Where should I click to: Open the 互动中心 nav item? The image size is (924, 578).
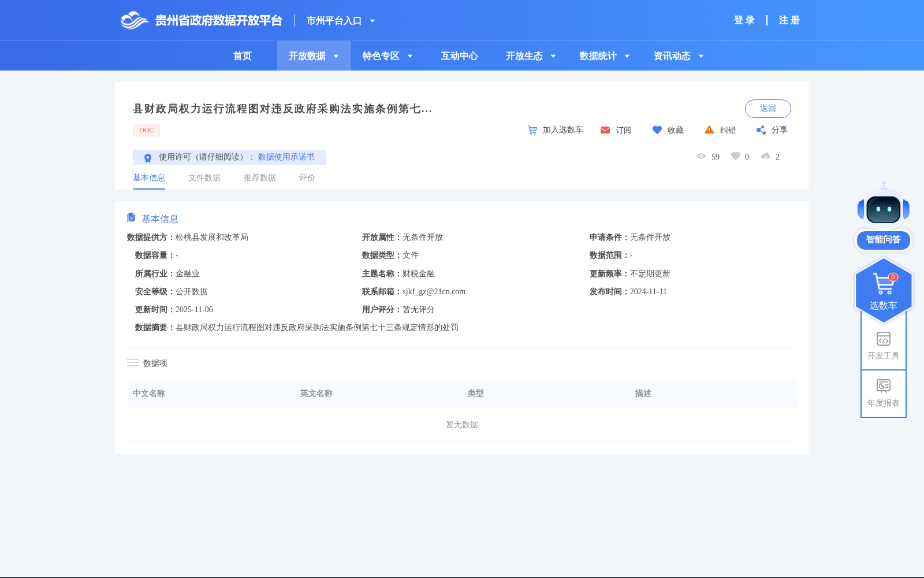coord(460,56)
